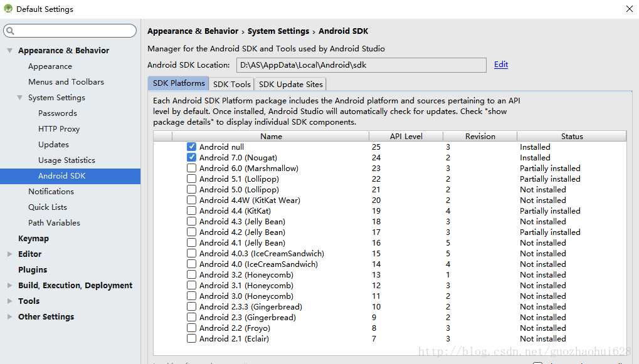Sort table by Name column header

(x=271, y=137)
